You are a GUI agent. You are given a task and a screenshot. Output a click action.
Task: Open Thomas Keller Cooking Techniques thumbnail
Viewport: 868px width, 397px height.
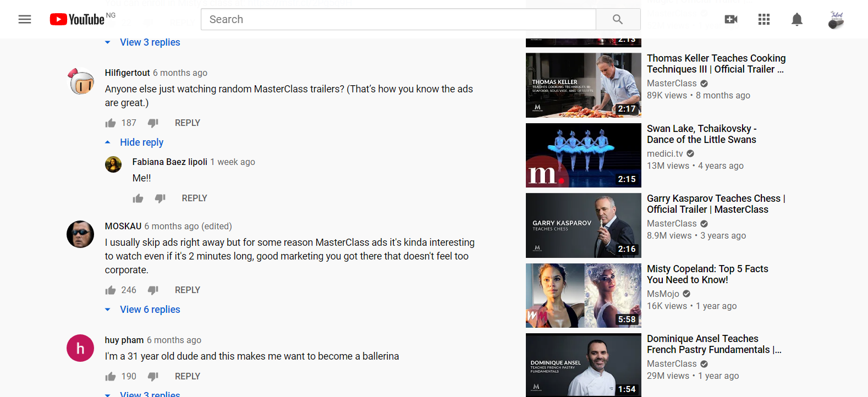click(x=584, y=85)
